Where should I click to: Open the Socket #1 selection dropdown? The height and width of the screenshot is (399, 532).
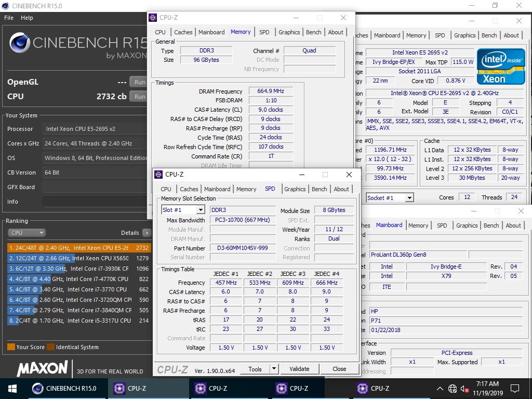(409, 198)
